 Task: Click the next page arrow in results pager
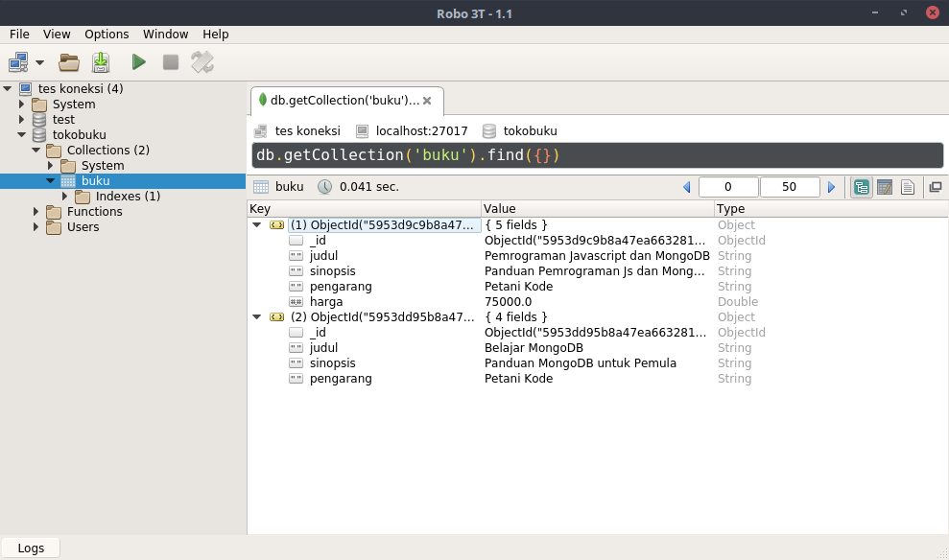tap(832, 187)
